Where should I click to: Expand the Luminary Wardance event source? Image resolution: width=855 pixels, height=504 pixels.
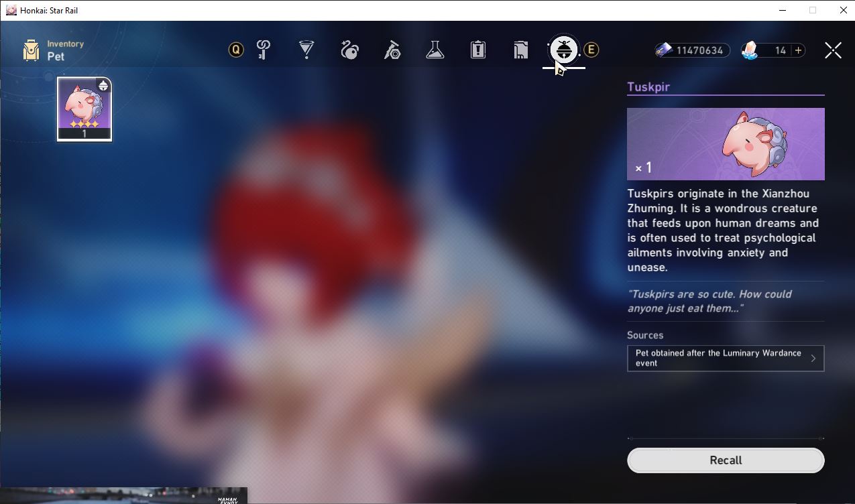pos(726,358)
